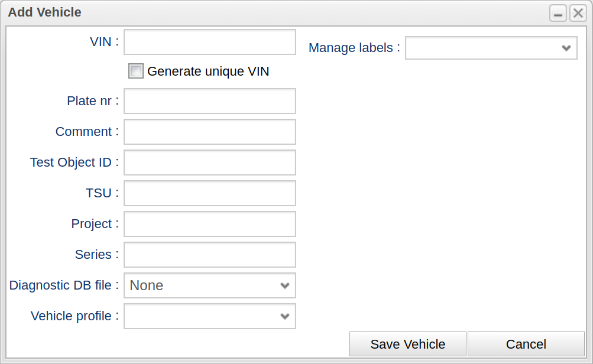Screen dimensions: 593x364
Task: Focus the Series input box
Action: click(x=209, y=255)
